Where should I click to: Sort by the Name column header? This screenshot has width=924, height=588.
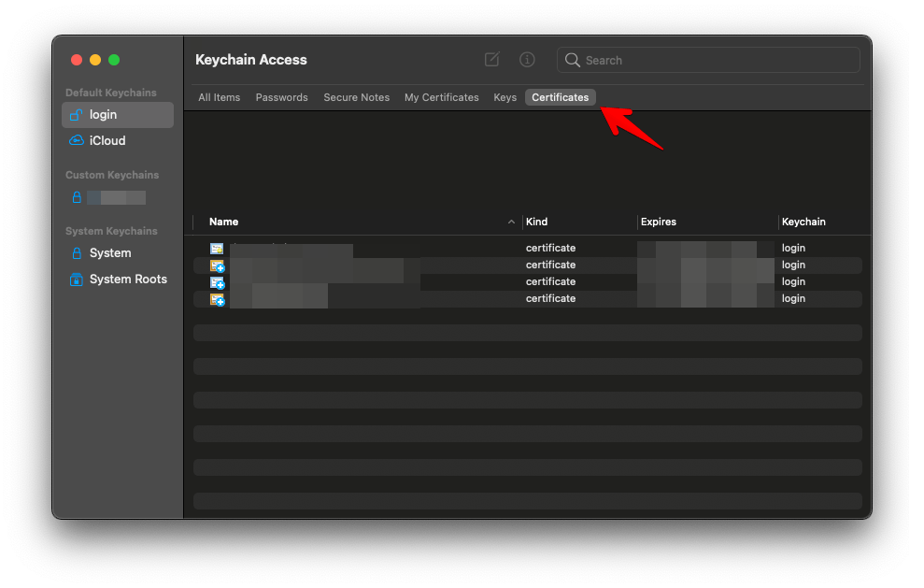224,222
